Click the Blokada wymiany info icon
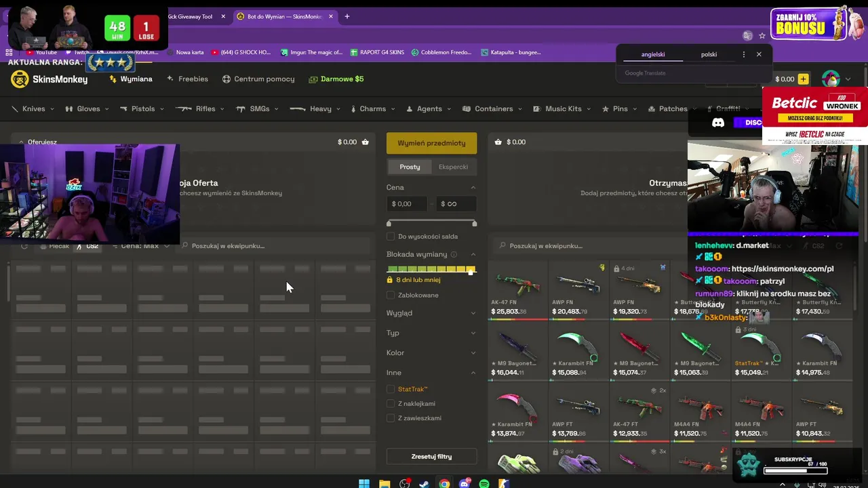The height and width of the screenshot is (488, 868). 454,255
